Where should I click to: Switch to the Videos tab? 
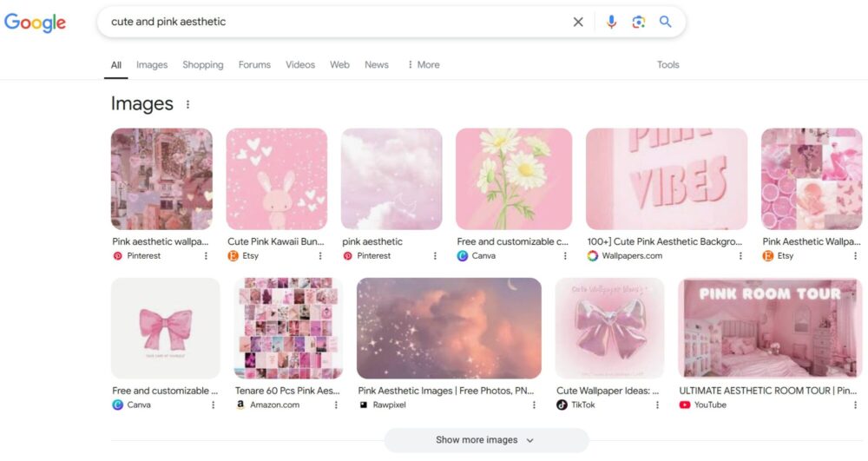pos(300,65)
